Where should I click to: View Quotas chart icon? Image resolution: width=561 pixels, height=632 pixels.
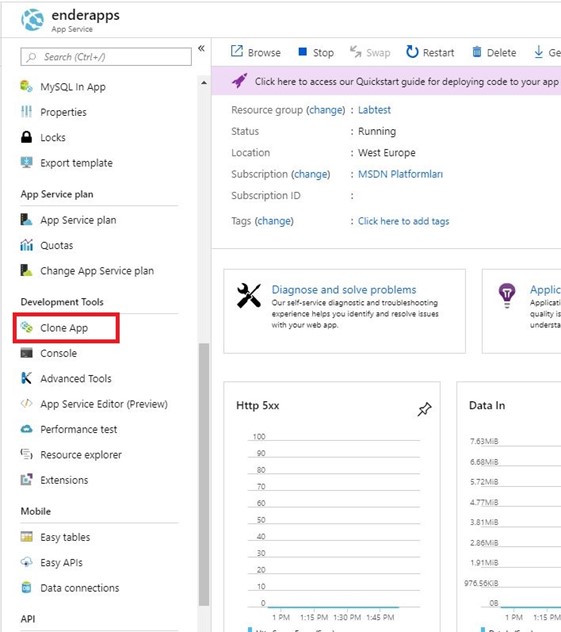pyautogui.click(x=27, y=245)
